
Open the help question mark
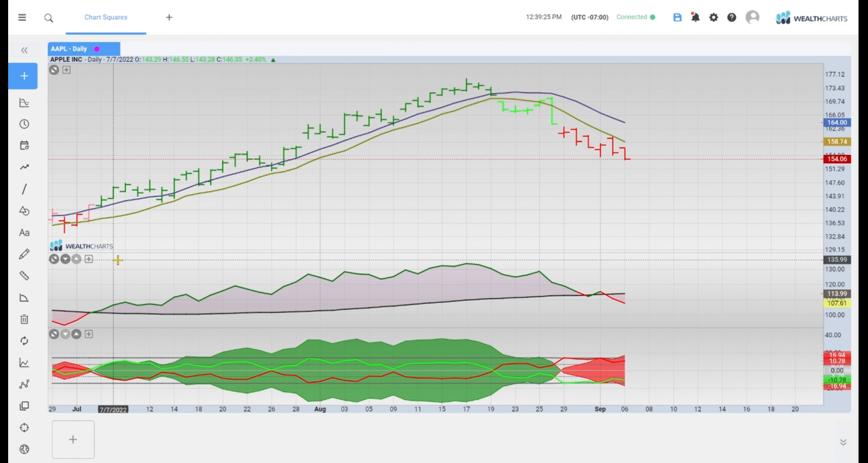point(731,18)
